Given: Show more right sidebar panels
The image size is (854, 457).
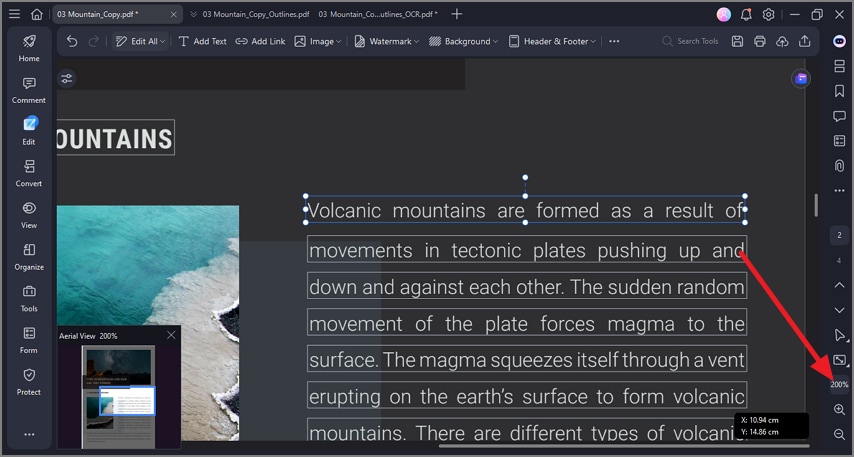Looking at the screenshot, I should (x=839, y=191).
